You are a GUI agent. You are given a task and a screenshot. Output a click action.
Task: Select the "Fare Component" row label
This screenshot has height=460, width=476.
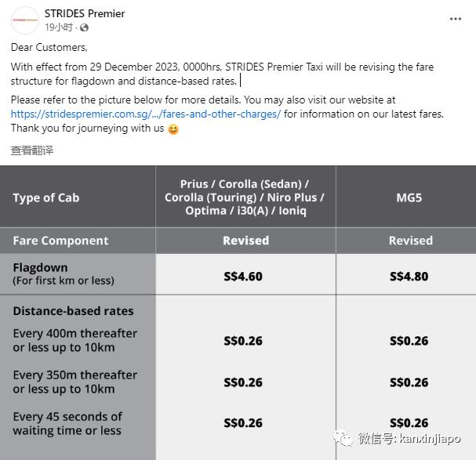60,241
